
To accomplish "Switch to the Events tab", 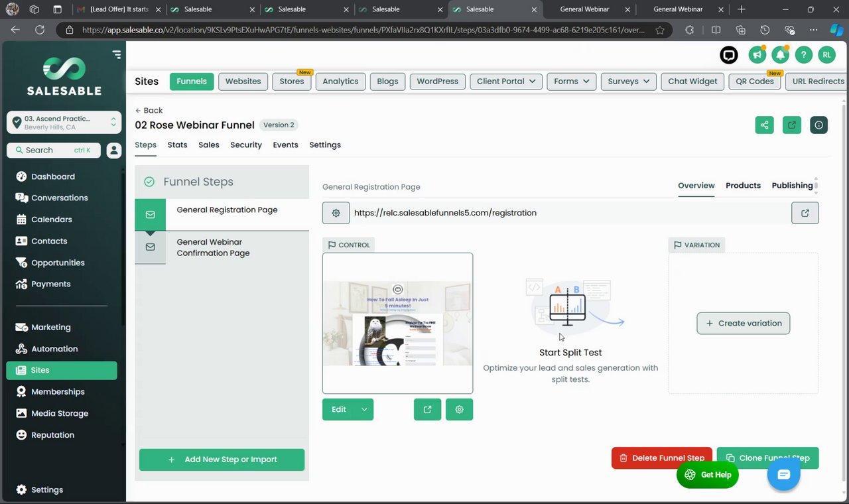I will point(285,145).
